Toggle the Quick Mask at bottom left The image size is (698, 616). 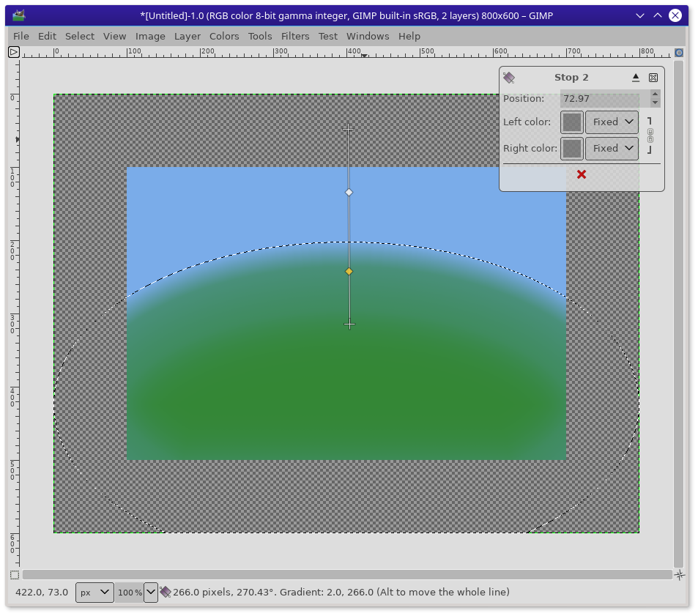click(14, 575)
